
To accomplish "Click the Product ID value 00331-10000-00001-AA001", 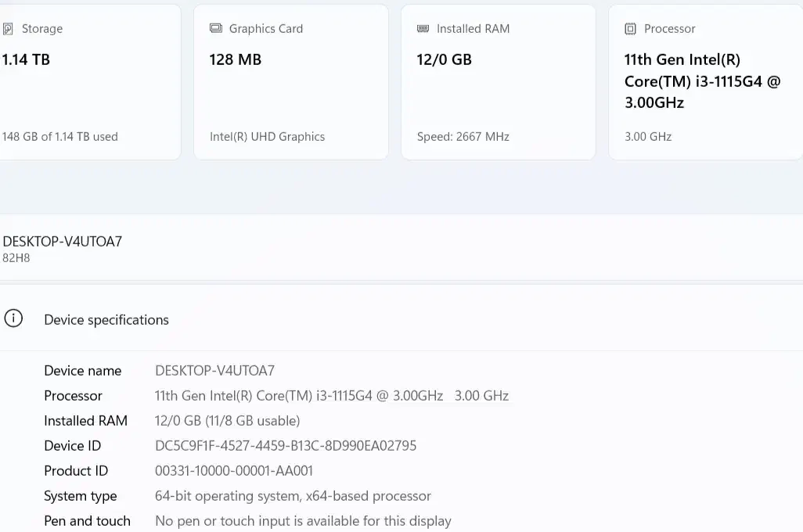I will [x=234, y=471].
